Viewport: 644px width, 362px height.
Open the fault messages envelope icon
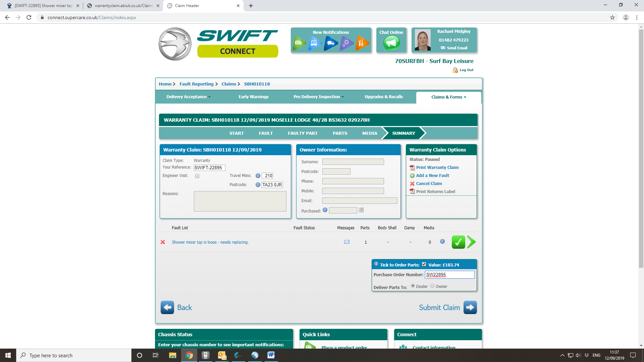coord(347,242)
